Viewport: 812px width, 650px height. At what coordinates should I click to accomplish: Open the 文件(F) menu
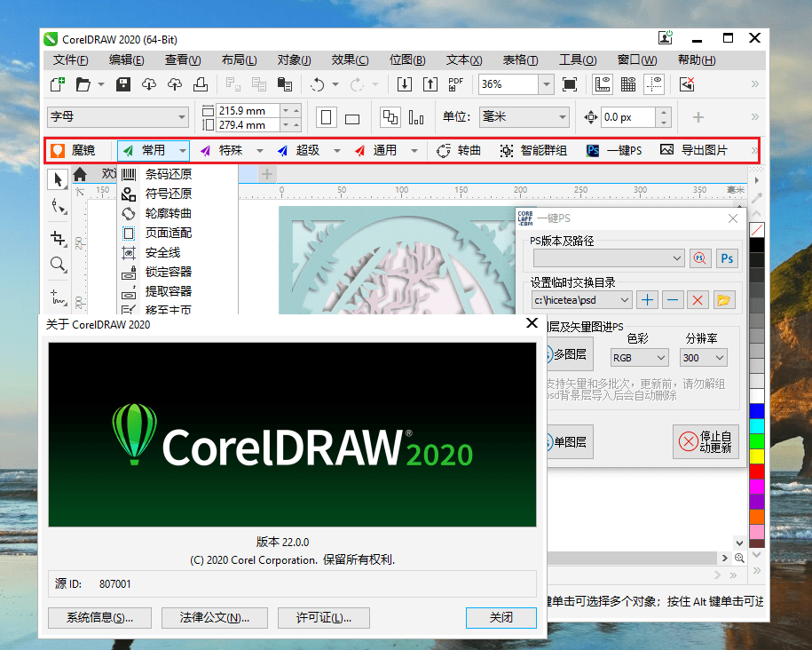click(x=70, y=60)
